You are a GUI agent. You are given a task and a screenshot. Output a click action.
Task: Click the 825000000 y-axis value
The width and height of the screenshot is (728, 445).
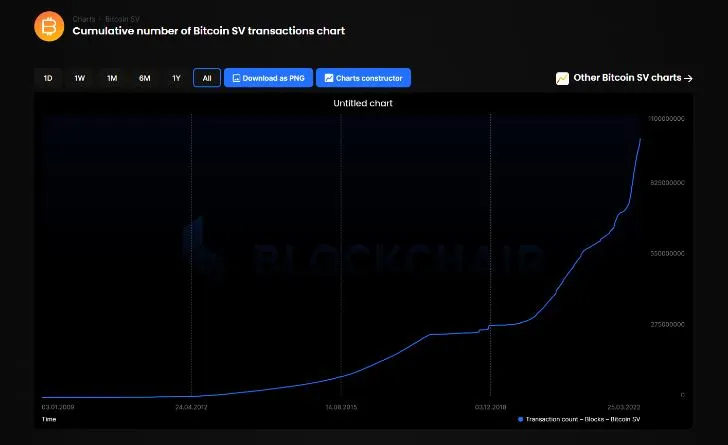[x=667, y=183]
